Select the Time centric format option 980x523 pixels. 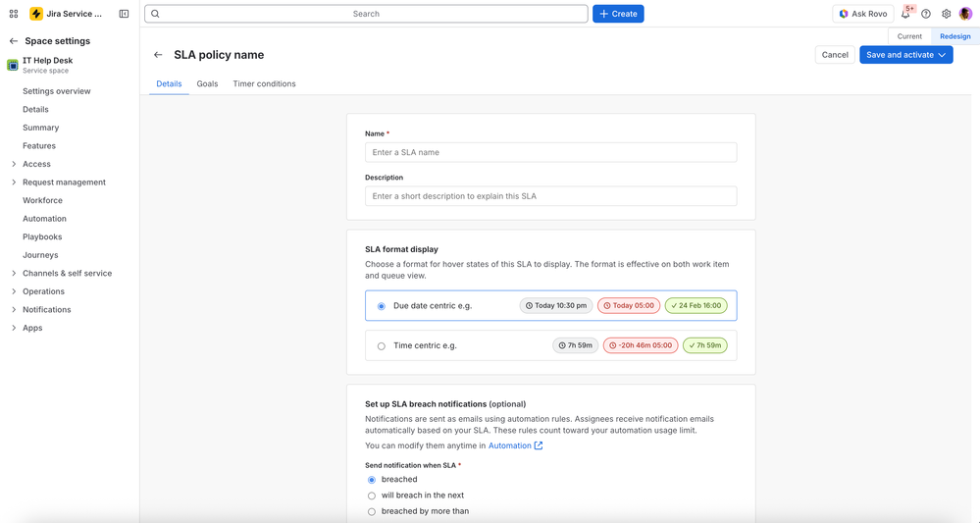[382, 346]
